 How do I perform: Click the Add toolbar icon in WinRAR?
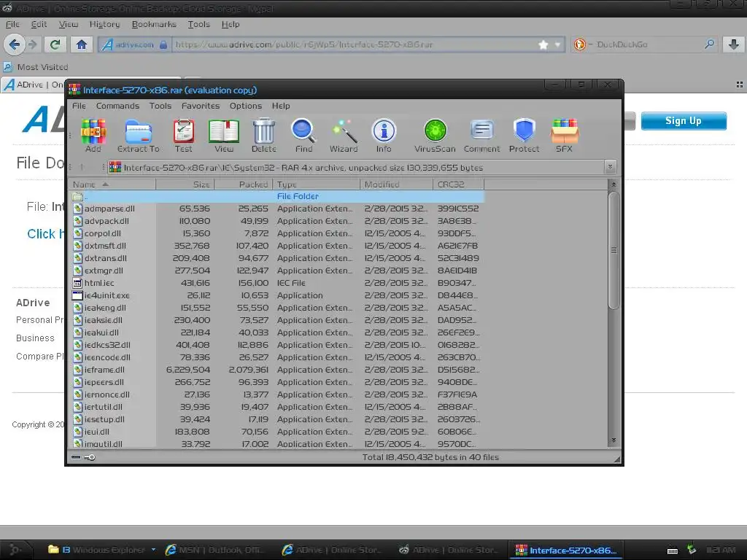coord(93,135)
